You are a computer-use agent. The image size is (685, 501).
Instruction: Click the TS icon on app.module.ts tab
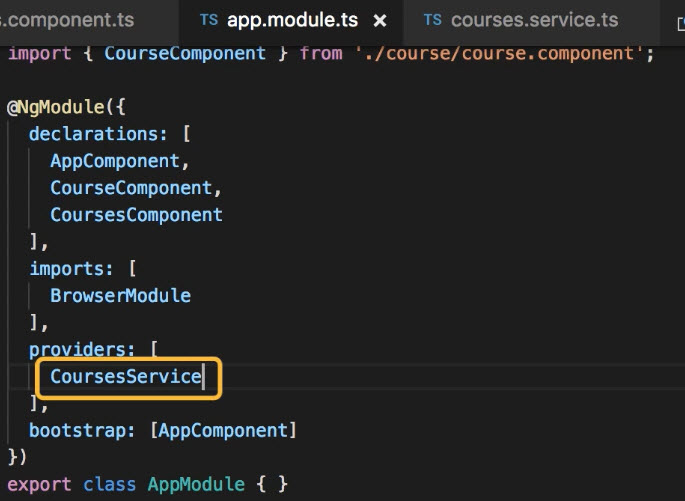click(x=208, y=20)
